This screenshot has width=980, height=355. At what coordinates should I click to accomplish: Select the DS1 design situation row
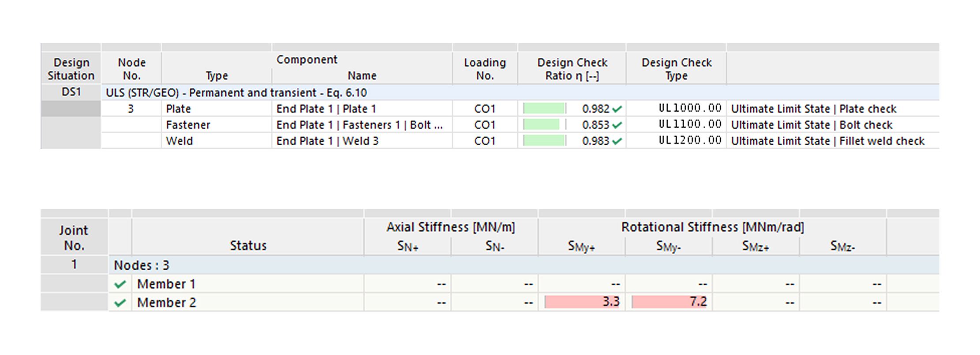point(71,92)
